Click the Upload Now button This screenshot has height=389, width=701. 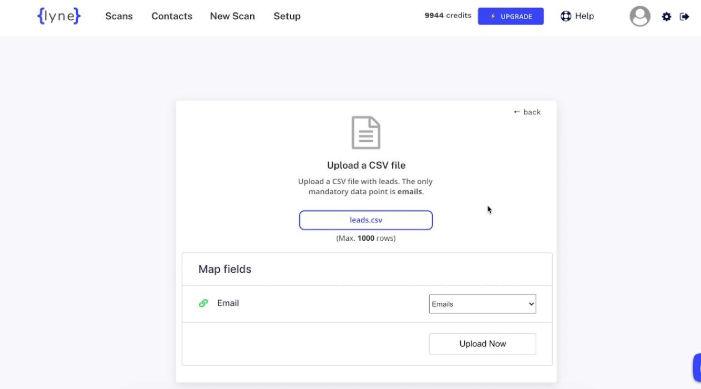pos(482,344)
